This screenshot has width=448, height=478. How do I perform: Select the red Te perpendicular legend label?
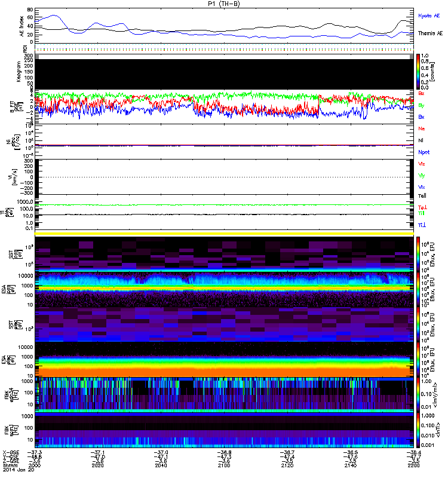click(x=422, y=207)
